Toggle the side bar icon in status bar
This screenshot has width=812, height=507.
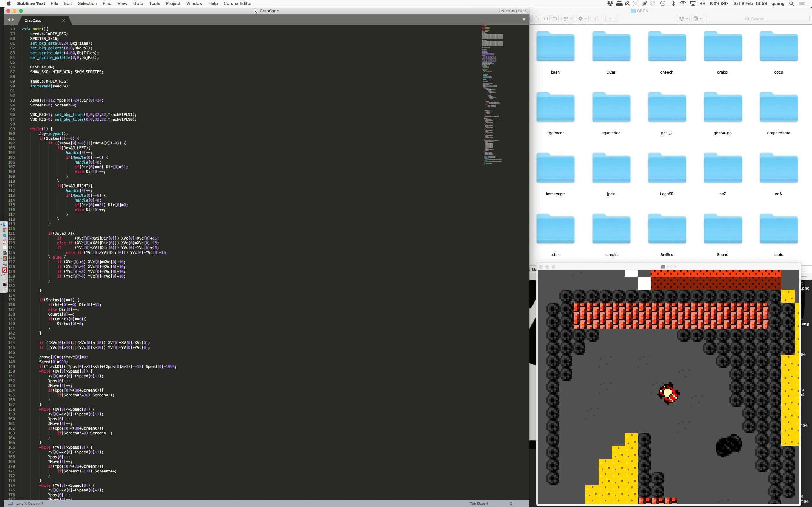[x=10, y=503]
